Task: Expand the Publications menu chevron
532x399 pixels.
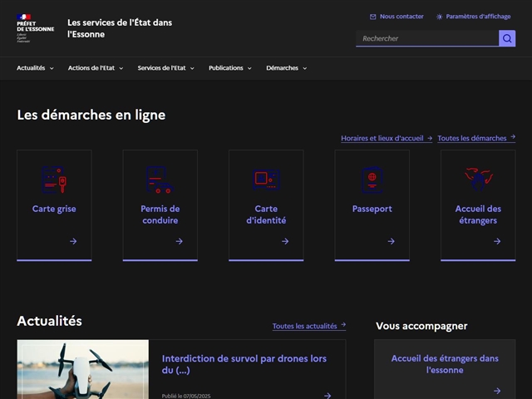Action: pyautogui.click(x=249, y=68)
